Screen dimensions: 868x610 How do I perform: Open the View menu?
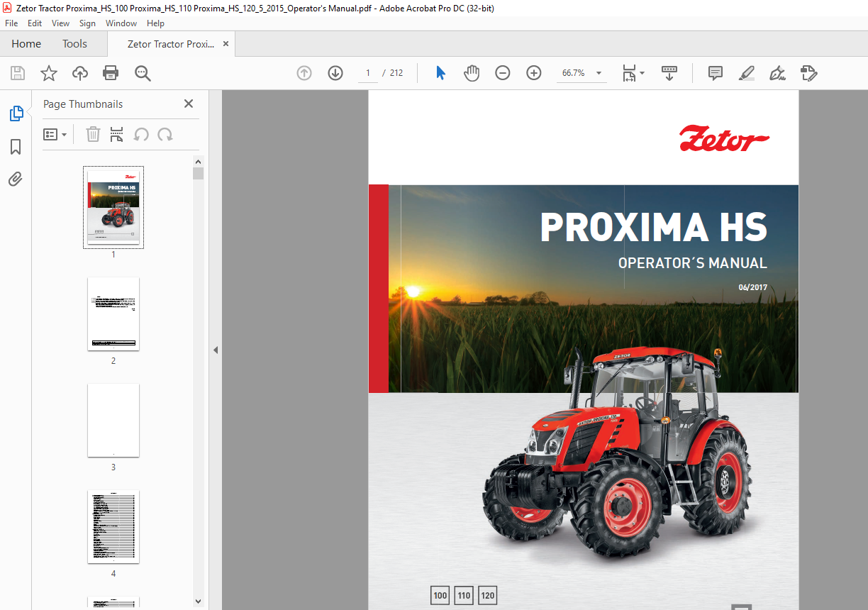(x=61, y=23)
